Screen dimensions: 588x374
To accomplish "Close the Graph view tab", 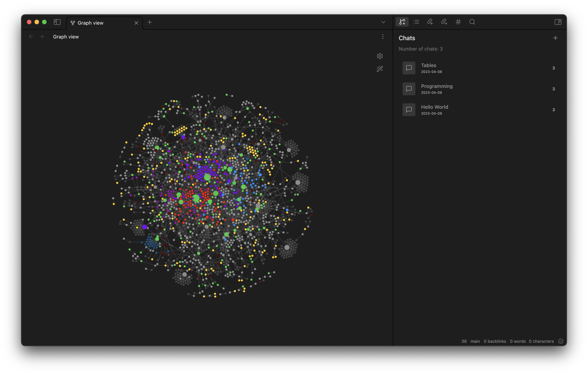I will click(136, 23).
